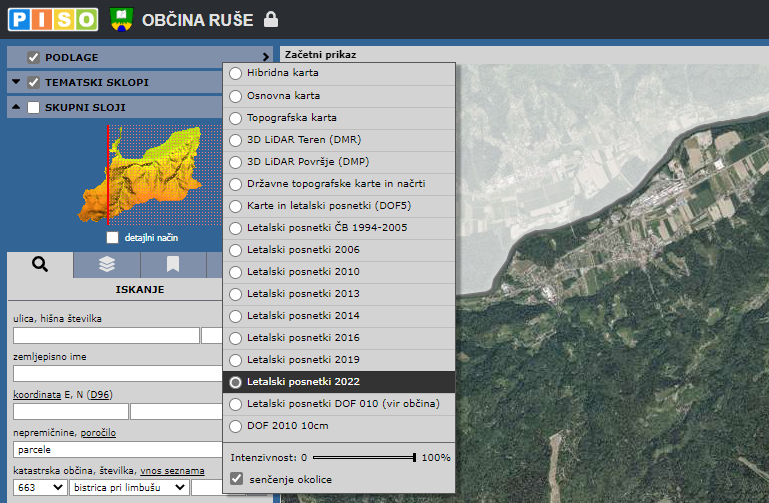This screenshot has width=769, height=503.
Task: Toggle the Podlage checkbox
Action: (x=33, y=58)
